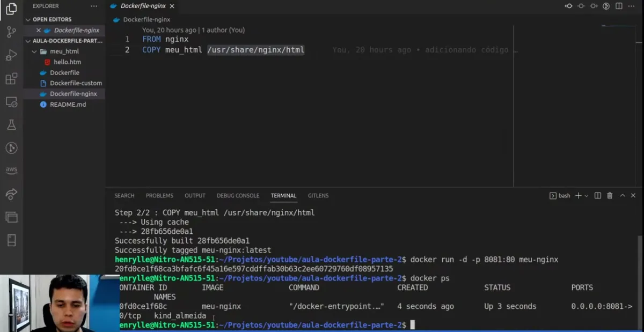
Task: Open Explorer views and more actions menu
Action: pos(94,6)
